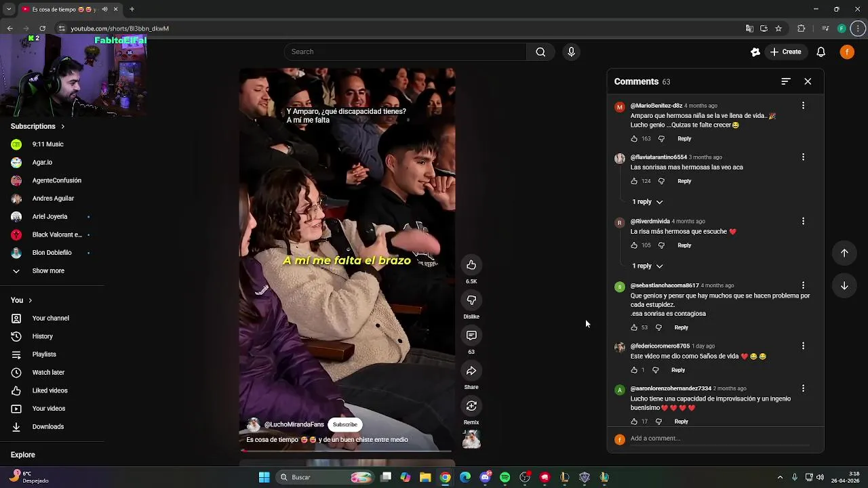Screen dimensions: 868x488
Task: Open Spotify from the taskbar
Action: pos(505,477)
